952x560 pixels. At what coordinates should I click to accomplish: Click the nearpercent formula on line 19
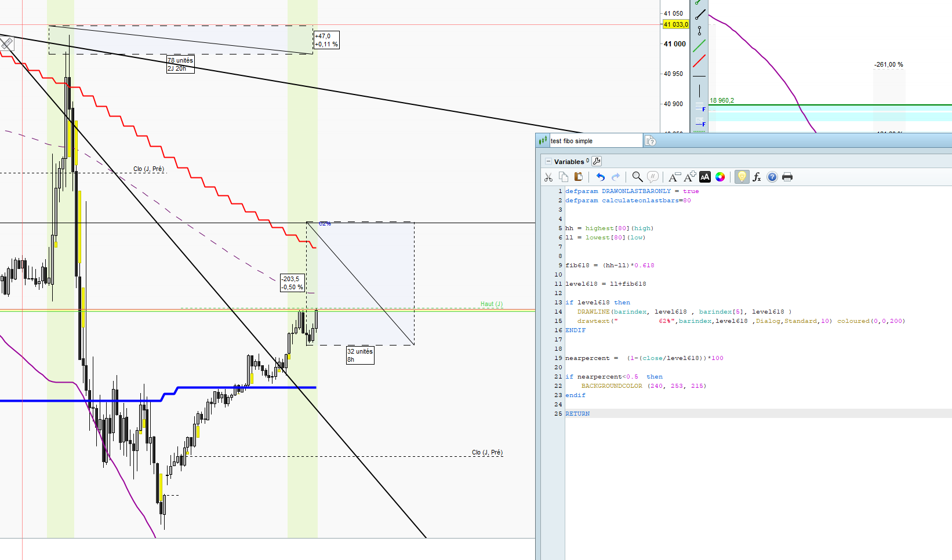pos(644,358)
